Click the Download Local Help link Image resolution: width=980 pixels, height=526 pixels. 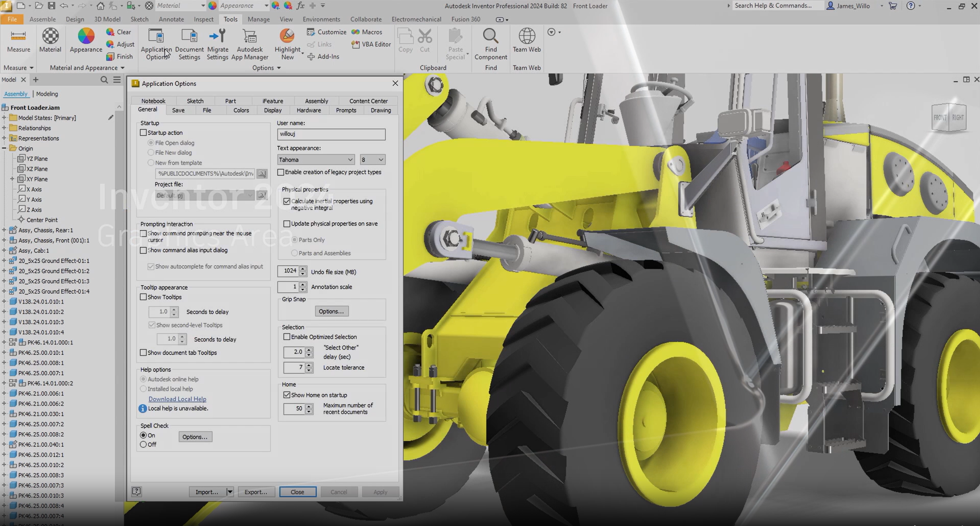[177, 399]
